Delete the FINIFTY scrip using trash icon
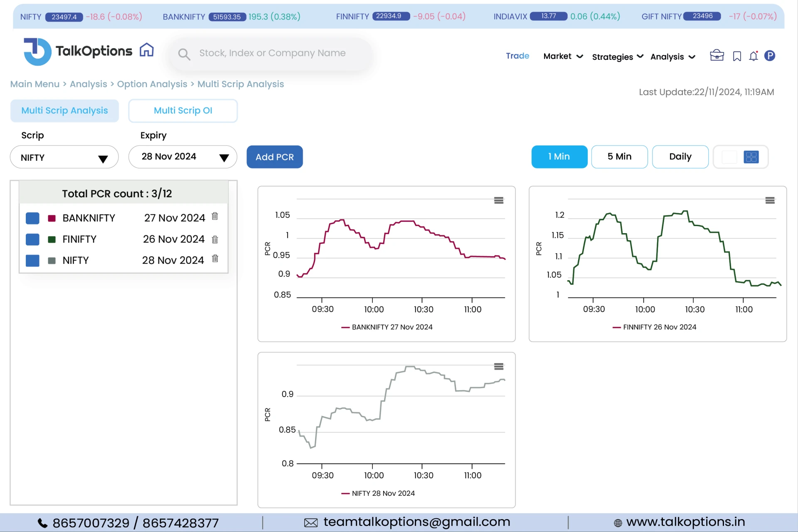Image resolution: width=798 pixels, height=532 pixels. [x=215, y=239]
